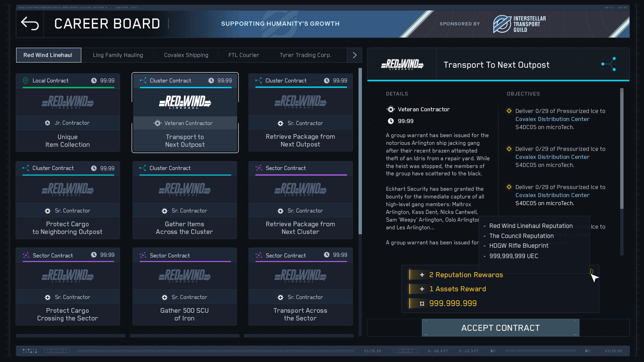
Task: Open the second Covalex Distribution Center link
Action: (x=552, y=157)
